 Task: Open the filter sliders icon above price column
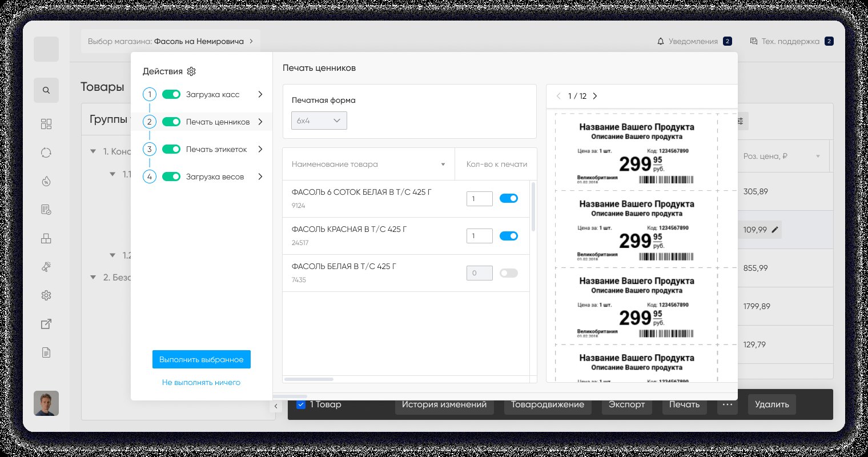[x=741, y=121]
